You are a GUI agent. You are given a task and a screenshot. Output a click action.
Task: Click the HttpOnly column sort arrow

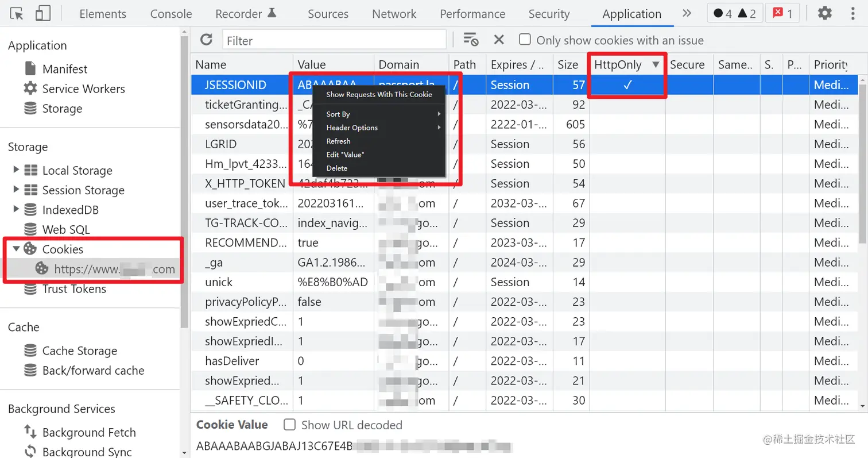(656, 65)
